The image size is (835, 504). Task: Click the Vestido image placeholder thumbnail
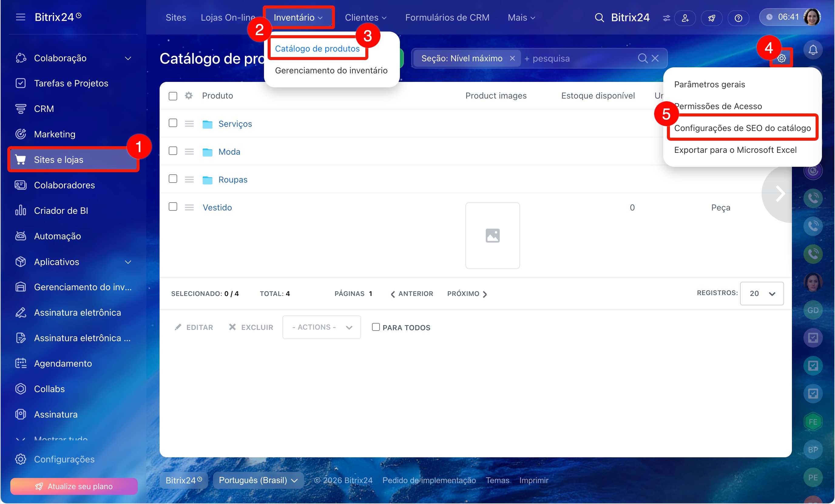[x=492, y=235]
